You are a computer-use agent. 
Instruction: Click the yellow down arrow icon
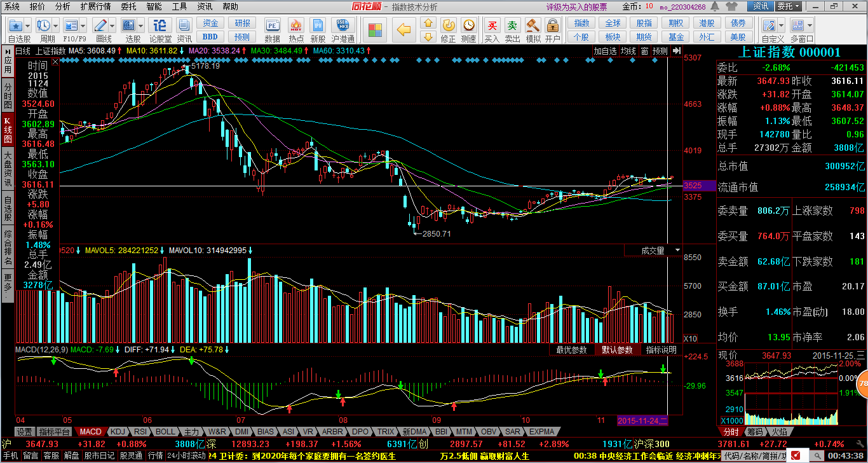coord(428,38)
